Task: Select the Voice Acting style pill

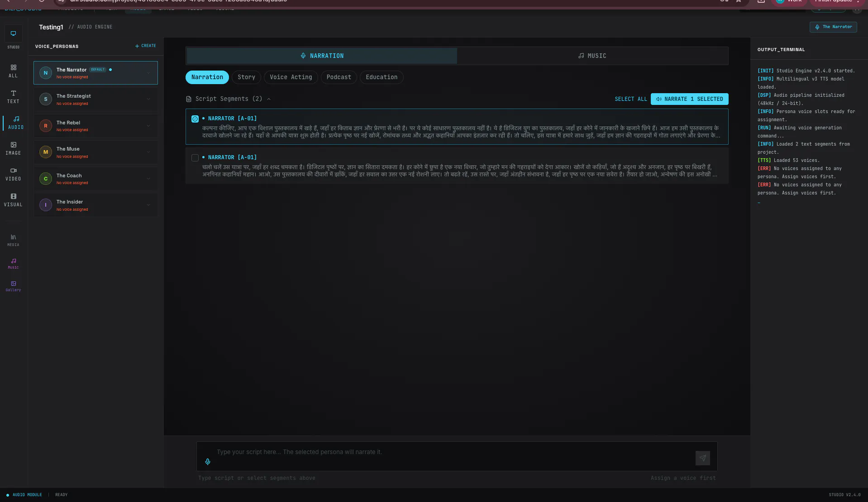Action: (291, 77)
